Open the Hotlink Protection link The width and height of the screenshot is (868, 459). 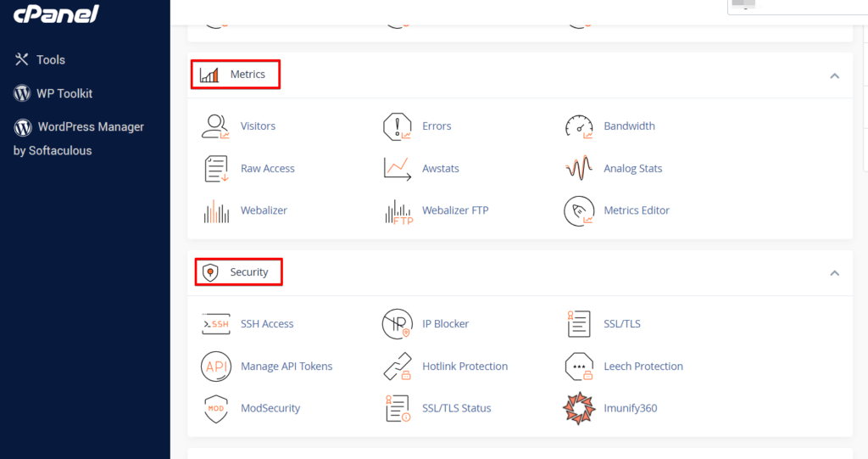(465, 367)
